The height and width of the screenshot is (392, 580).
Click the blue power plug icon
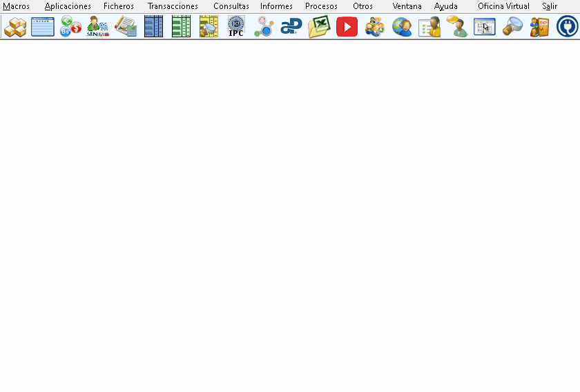tap(568, 27)
